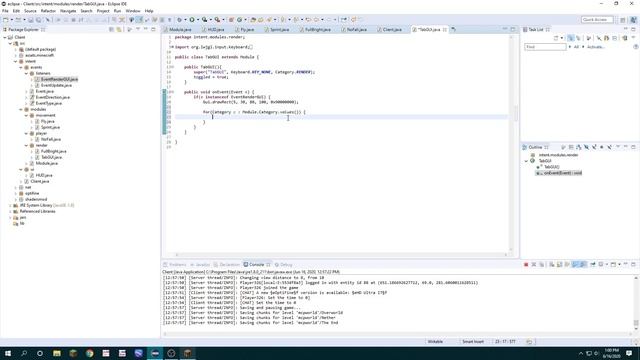
Task: Toggle Scroll Lock in the Console
Action: 560,264
